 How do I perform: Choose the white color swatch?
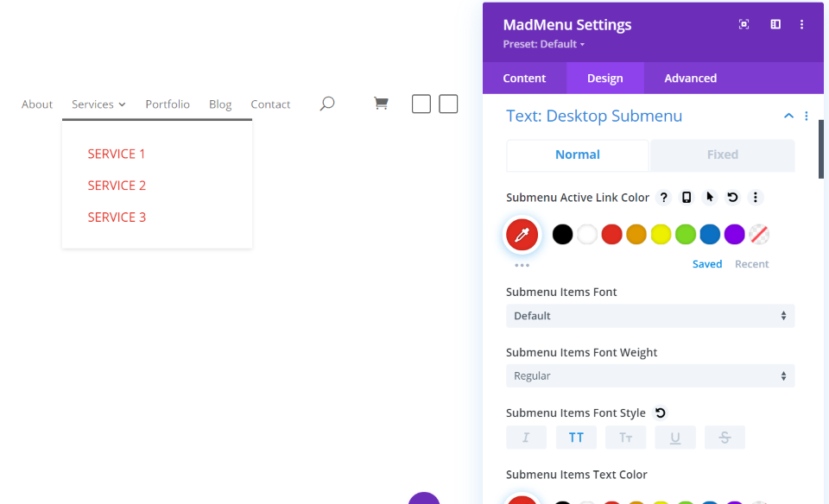click(x=587, y=235)
